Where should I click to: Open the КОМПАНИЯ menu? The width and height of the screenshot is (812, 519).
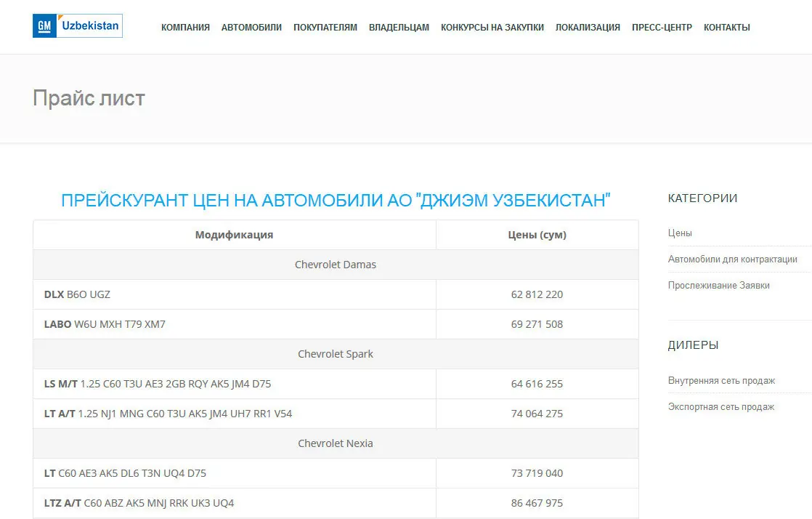click(x=185, y=28)
